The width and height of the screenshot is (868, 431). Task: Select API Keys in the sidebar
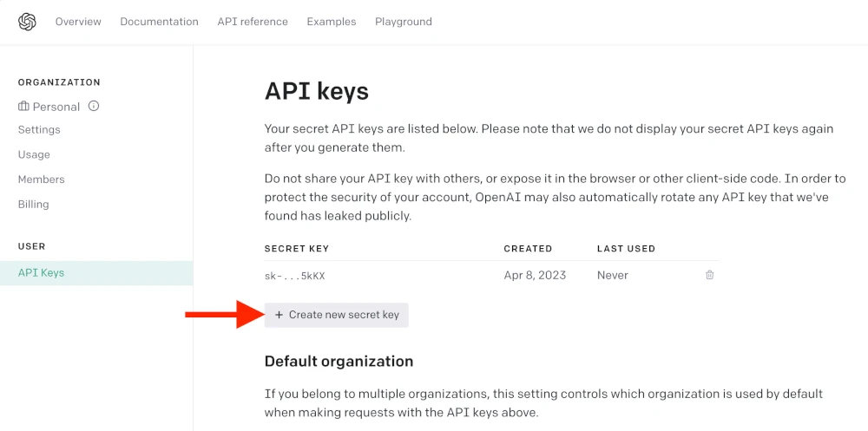pos(96,273)
